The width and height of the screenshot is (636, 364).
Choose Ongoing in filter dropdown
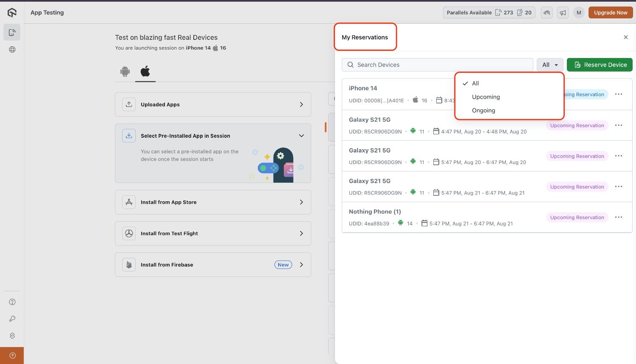483,111
